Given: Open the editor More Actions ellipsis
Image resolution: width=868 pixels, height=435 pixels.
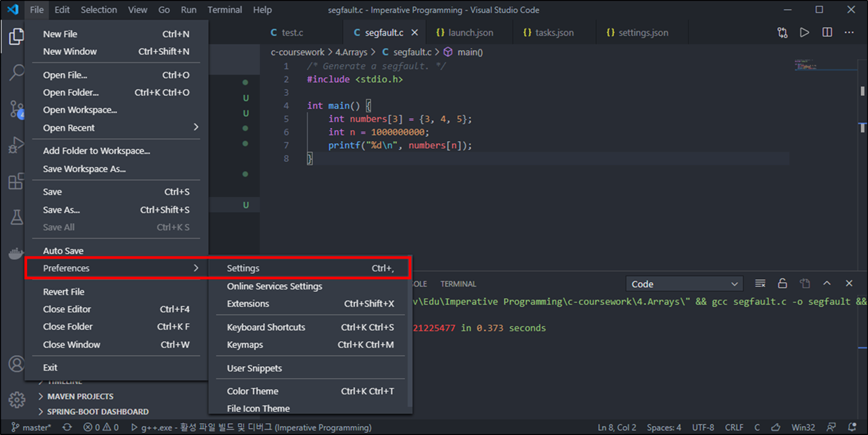Looking at the screenshot, I should point(849,33).
